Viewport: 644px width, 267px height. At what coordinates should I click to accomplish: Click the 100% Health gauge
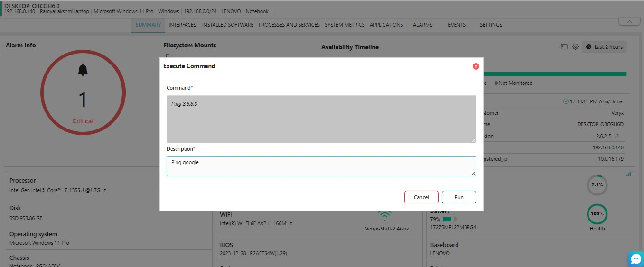pos(597,214)
